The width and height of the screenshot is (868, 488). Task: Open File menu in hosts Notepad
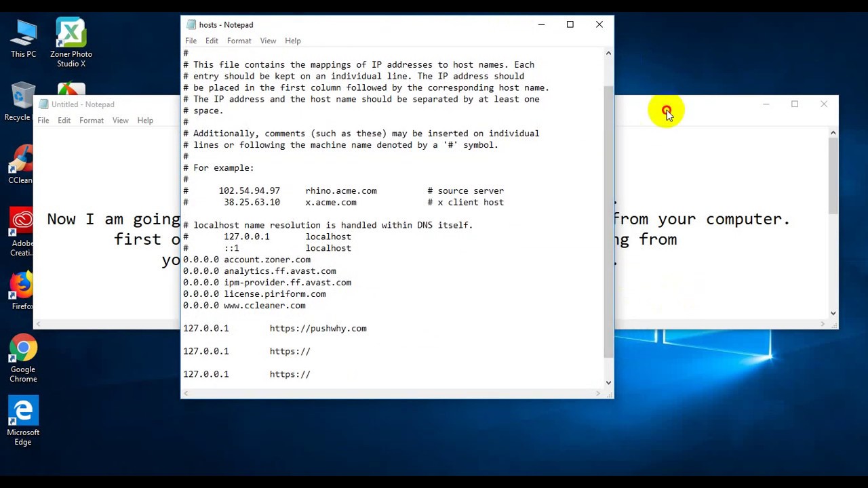pyautogui.click(x=191, y=41)
